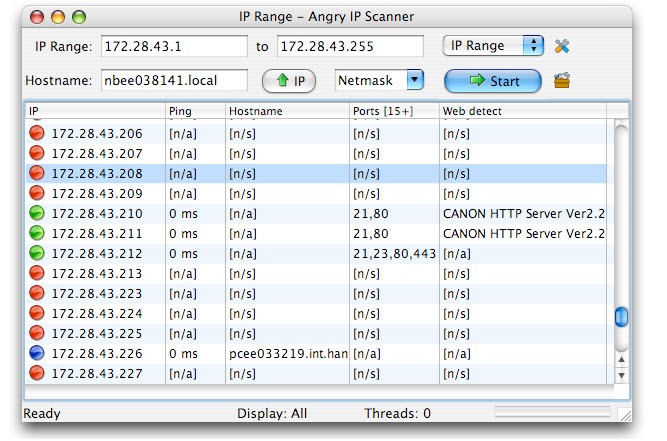Click the Display: All status text

(x=272, y=413)
